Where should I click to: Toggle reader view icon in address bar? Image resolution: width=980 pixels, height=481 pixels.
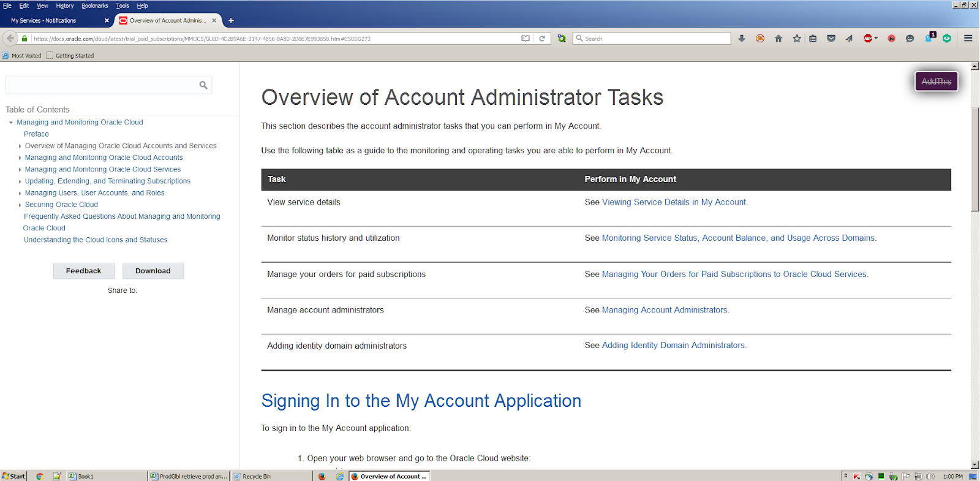526,38
